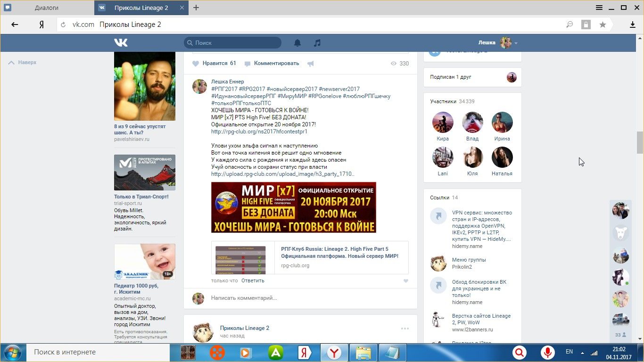The width and height of the screenshot is (644, 362).
Task: Click the page vertical scrollbar thumb
Action: 640,142
